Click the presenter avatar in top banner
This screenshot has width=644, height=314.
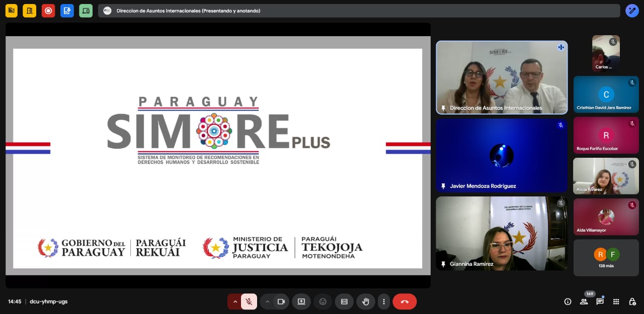click(107, 11)
